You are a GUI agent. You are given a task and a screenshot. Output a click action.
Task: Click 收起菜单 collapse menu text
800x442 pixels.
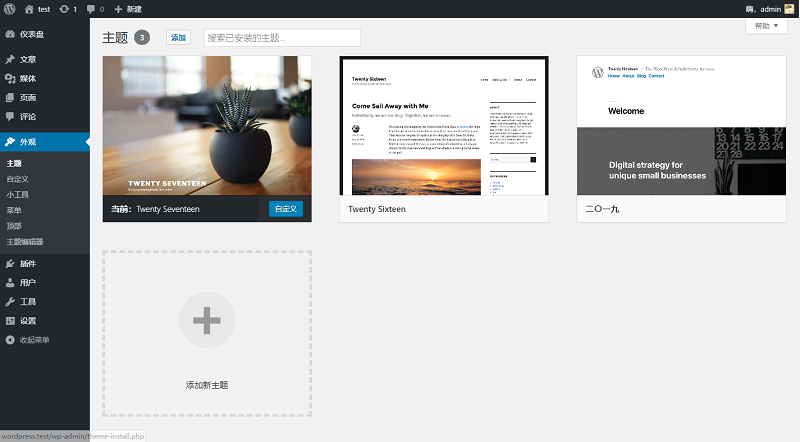[x=35, y=340]
